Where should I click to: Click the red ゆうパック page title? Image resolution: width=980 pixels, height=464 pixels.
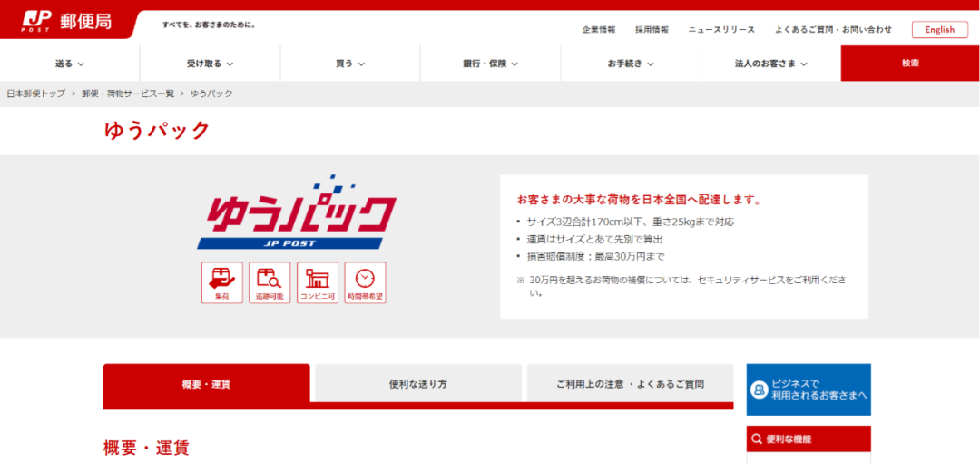157,130
